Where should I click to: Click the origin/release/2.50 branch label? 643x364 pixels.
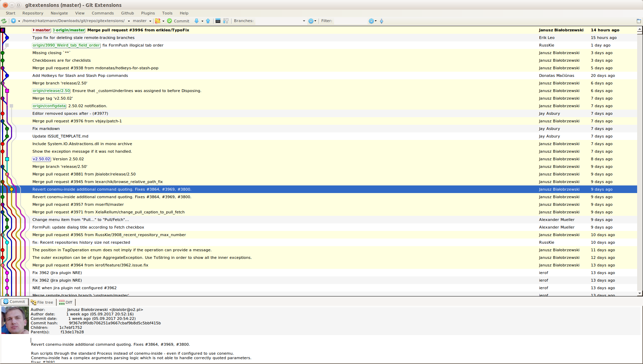51,91
